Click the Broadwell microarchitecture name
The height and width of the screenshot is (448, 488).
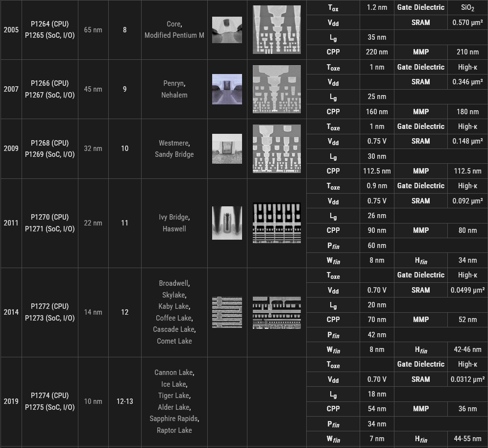tap(174, 283)
